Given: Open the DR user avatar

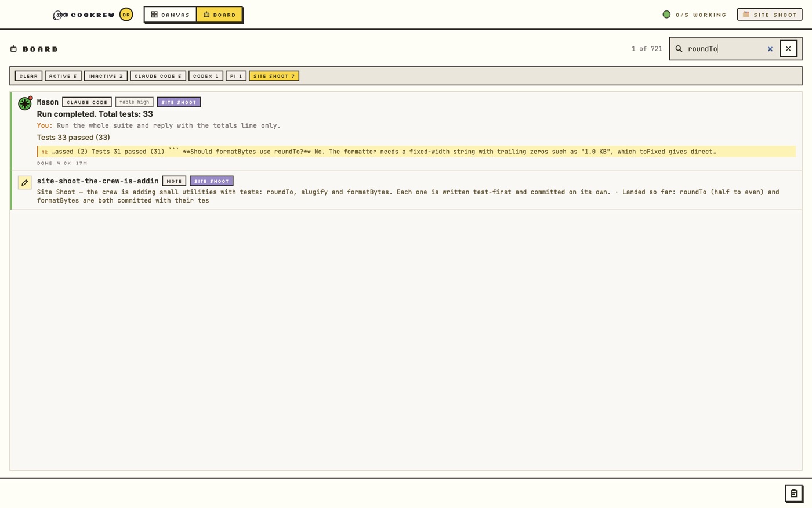Looking at the screenshot, I should [x=126, y=15].
